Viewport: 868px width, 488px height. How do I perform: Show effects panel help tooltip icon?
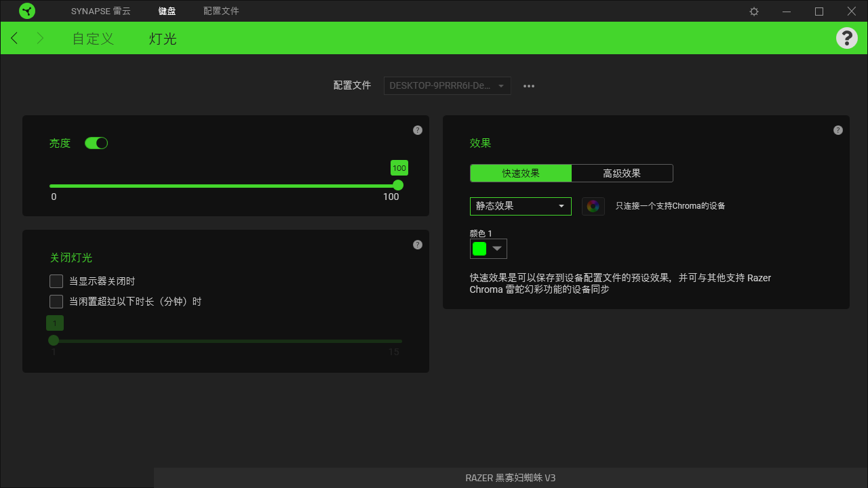(838, 130)
